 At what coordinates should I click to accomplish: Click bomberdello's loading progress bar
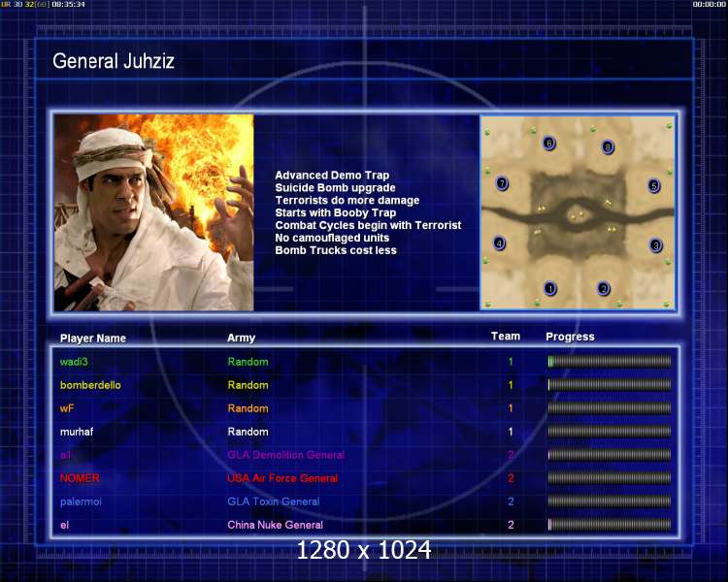[x=610, y=385]
